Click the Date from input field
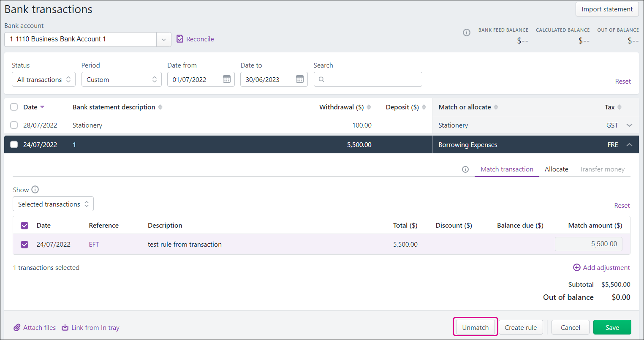 pyautogui.click(x=201, y=79)
